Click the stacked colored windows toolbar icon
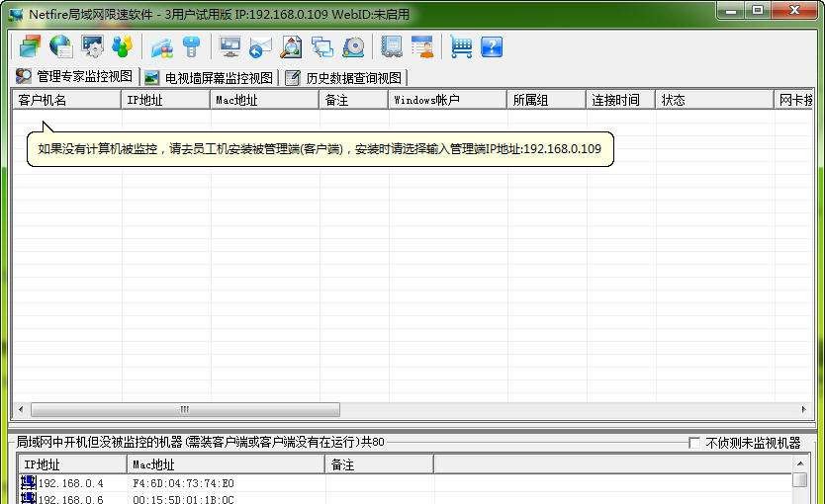The height and width of the screenshot is (504, 825). point(30,46)
